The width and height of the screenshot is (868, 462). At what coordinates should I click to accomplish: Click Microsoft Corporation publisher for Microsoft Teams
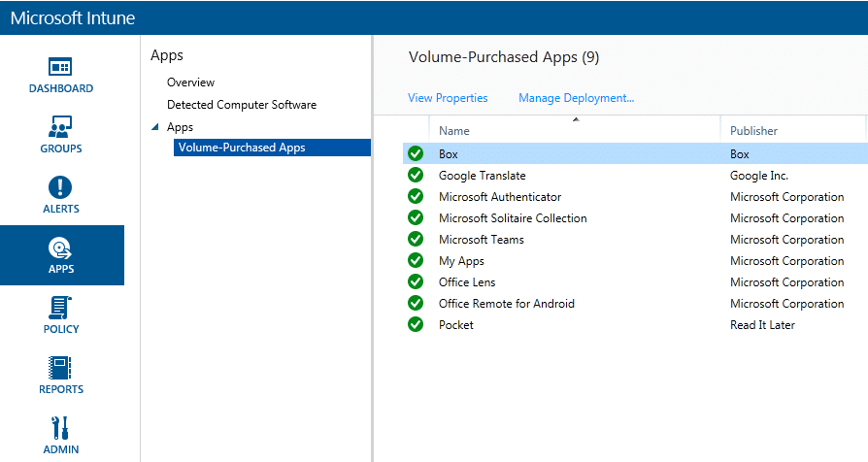tap(786, 240)
